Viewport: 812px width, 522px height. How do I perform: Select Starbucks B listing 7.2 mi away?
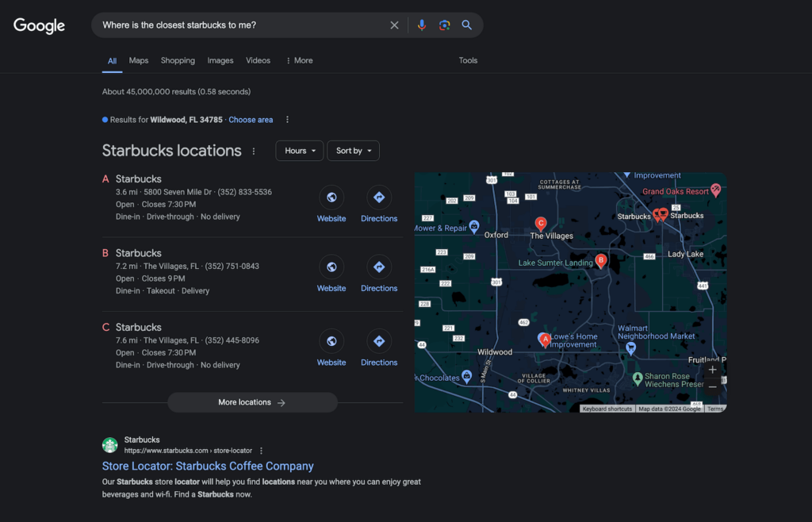[207, 272]
